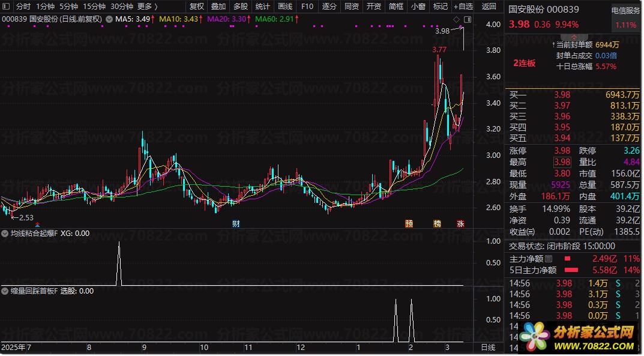
Task: Click the diamond marker icon above the chart
Action: tap(456, 20)
